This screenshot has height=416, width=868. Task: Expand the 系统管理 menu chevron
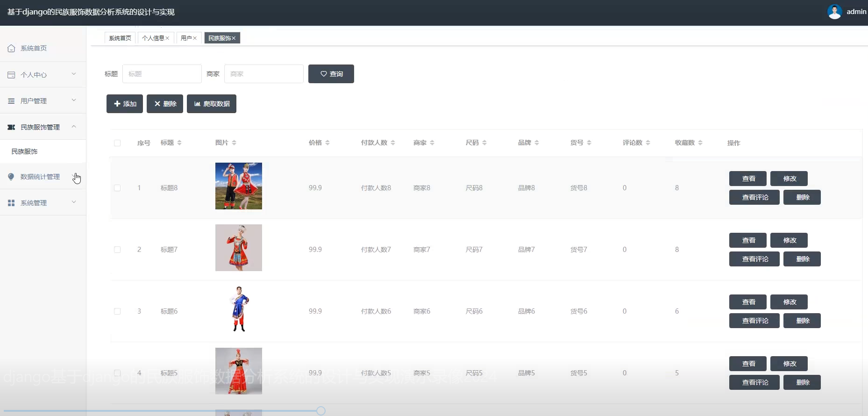point(74,202)
